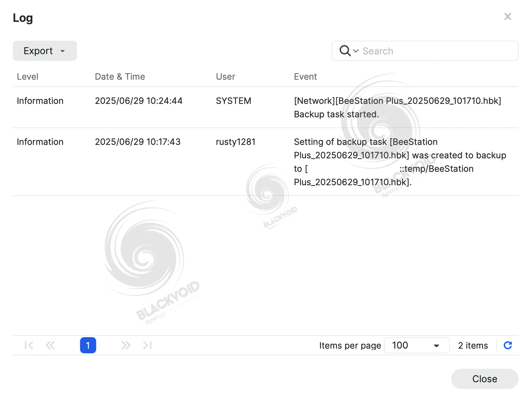Close the Log dialog with the X icon

pyautogui.click(x=508, y=17)
